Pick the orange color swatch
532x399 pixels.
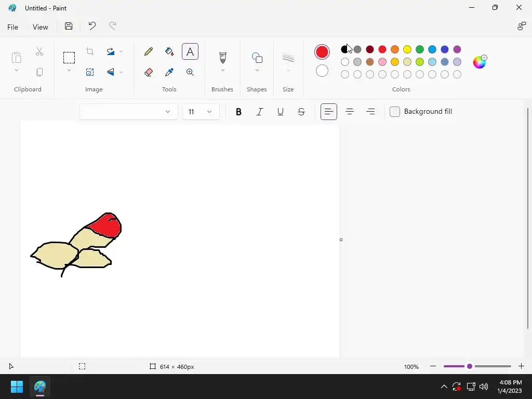point(395,49)
